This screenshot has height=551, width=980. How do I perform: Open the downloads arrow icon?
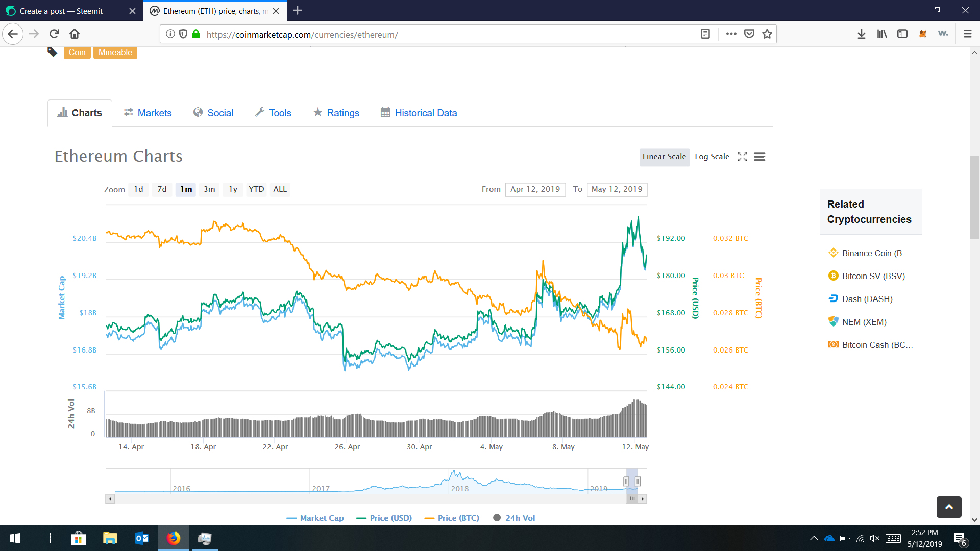click(862, 34)
